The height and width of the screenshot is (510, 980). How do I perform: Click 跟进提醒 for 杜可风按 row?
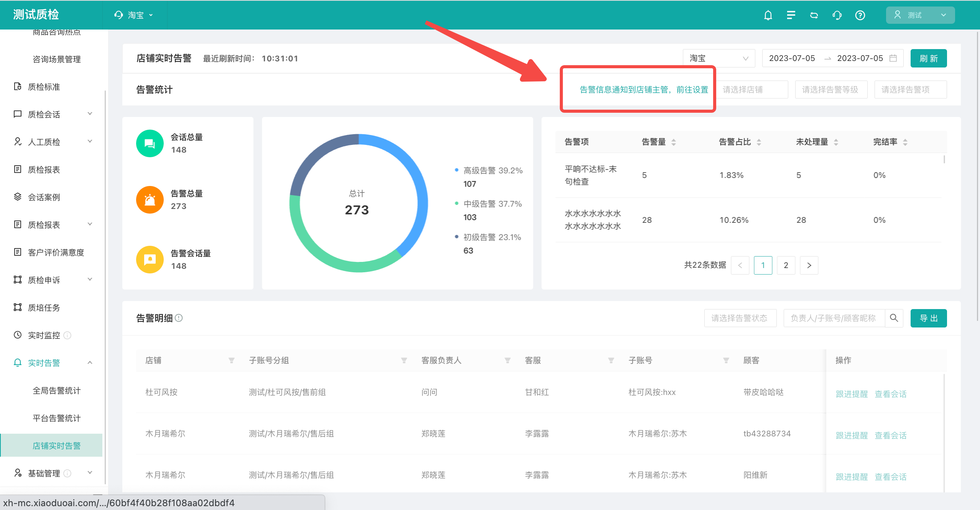point(852,394)
